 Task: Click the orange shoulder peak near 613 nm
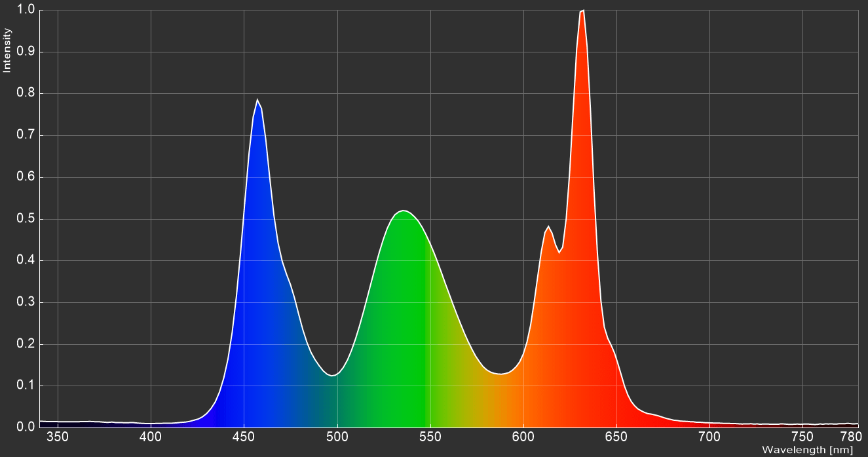[548, 227]
